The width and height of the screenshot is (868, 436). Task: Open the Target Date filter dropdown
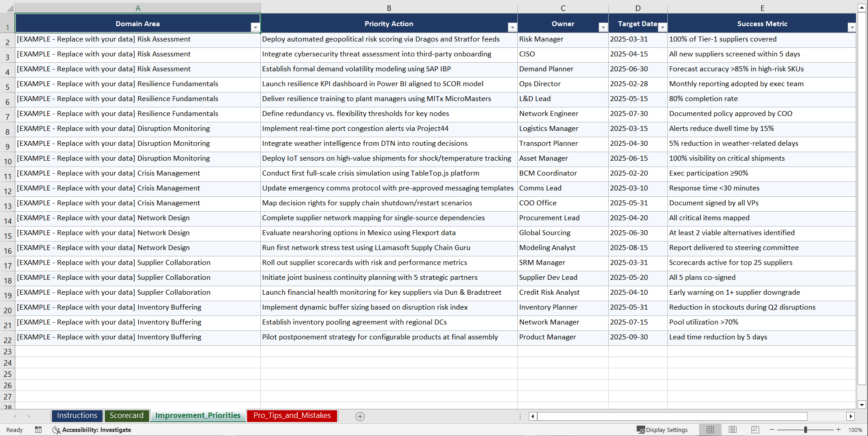pos(662,27)
